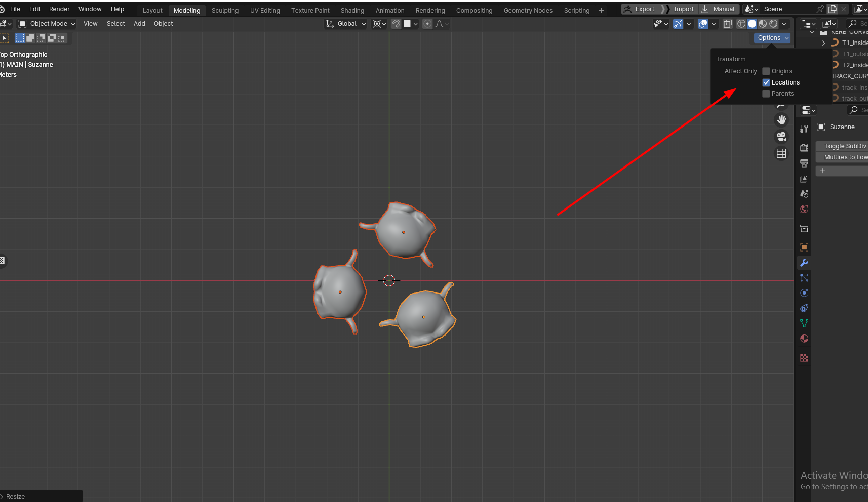Viewport: 868px width, 502px height.
Task: Enable Affect Only Origins checkbox
Action: pos(766,71)
